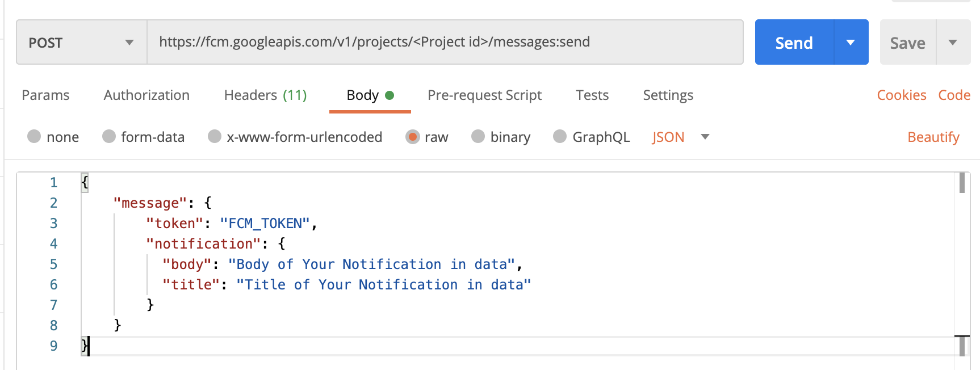This screenshot has width=980, height=370.
Task: Select the Body tab
Action: [370, 95]
